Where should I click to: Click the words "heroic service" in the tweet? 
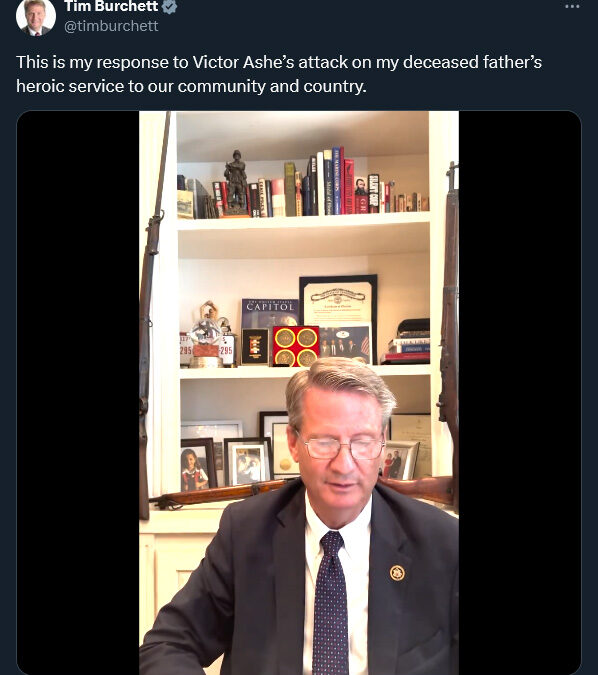pos(70,87)
